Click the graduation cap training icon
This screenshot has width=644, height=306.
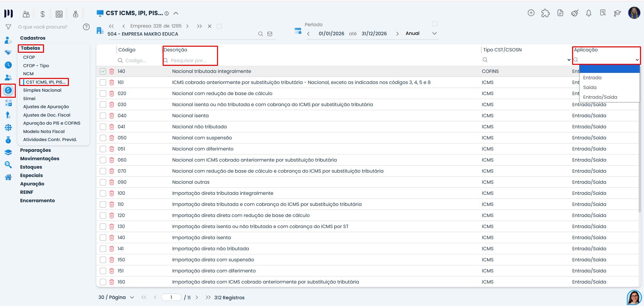point(617,13)
